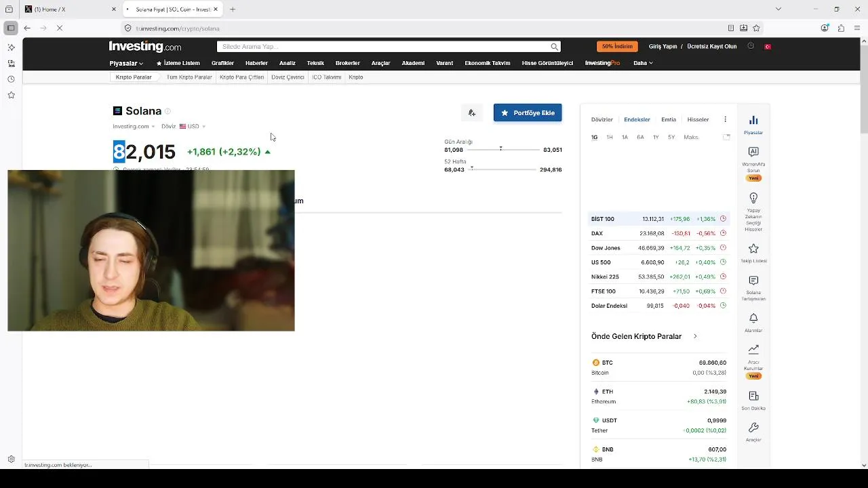Click the add-alert bell button beside Portföye Ekle
Viewport: 868px width, 488px height.
(472, 113)
